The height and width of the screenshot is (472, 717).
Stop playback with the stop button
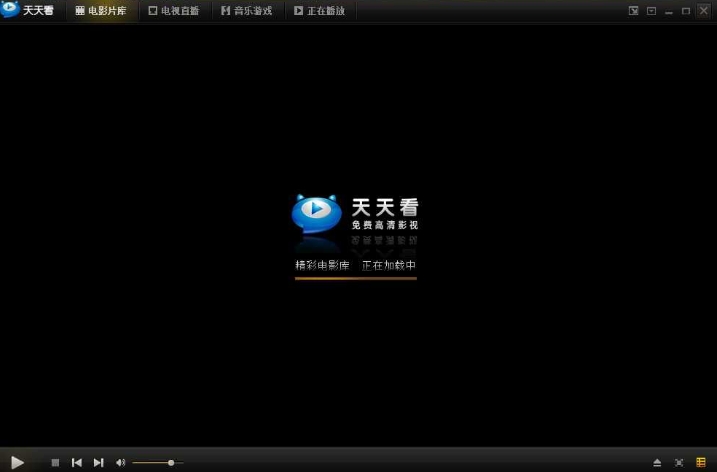click(55, 462)
